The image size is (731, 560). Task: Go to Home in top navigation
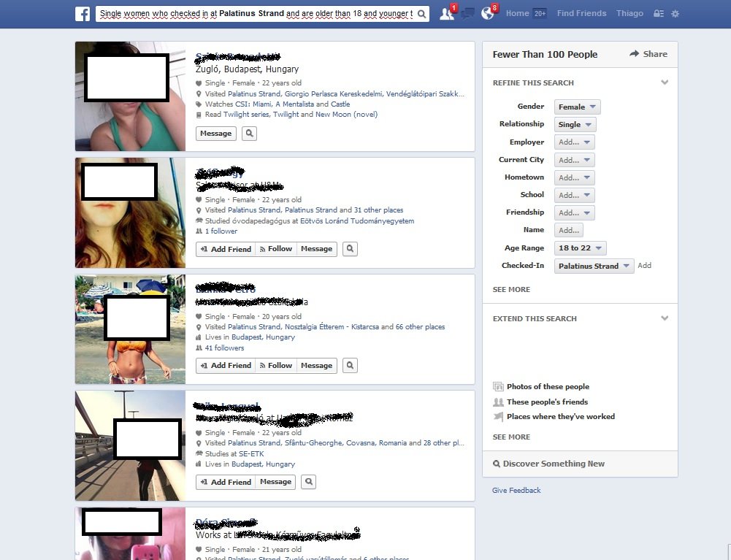click(517, 14)
